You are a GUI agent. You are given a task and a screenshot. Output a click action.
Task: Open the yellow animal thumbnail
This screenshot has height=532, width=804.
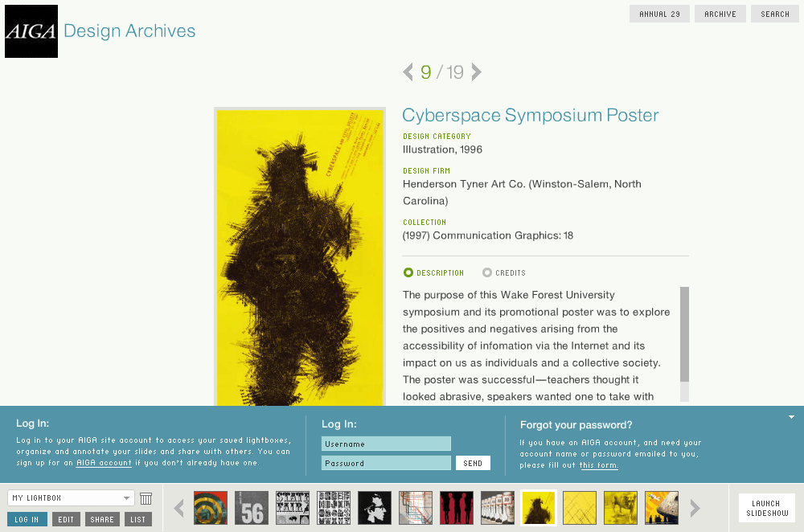pos(621,508)
